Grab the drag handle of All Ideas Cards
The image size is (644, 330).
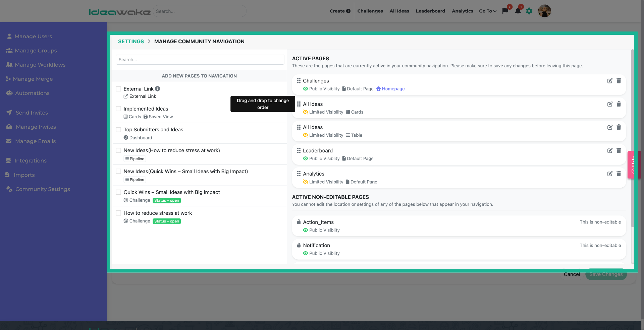pyautogui.click(x=299, y=104)
